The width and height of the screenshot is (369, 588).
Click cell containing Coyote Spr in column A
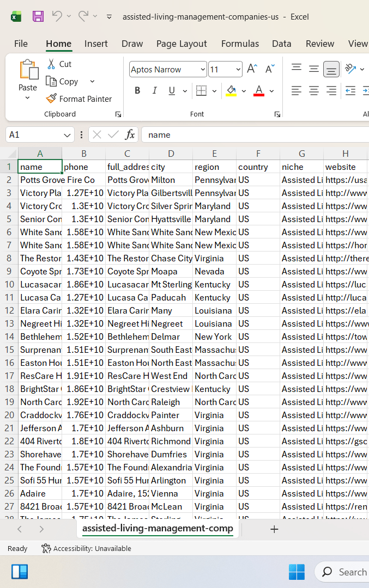point(40,271)
